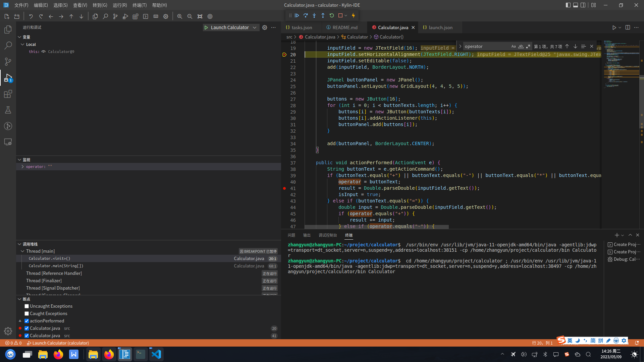The height and width of the screenshot is (362, 644).
Task: Toggle the Caught Exceptions checkbox
Action: click(27, 313)
